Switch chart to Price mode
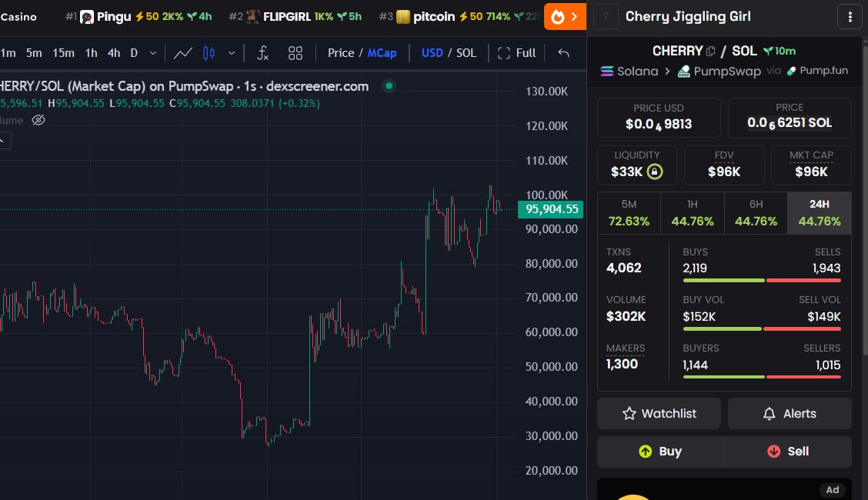Image resolution: width=868 pixels, height=500 pixels. 340,53
